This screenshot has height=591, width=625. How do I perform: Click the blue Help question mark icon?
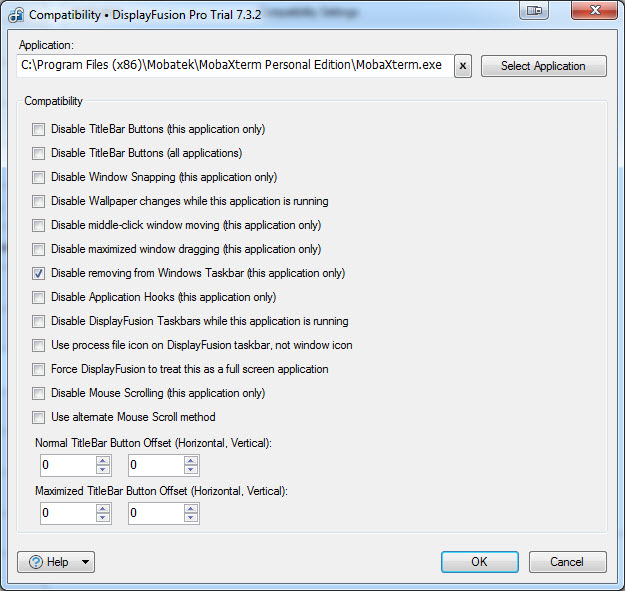(35, 562)
